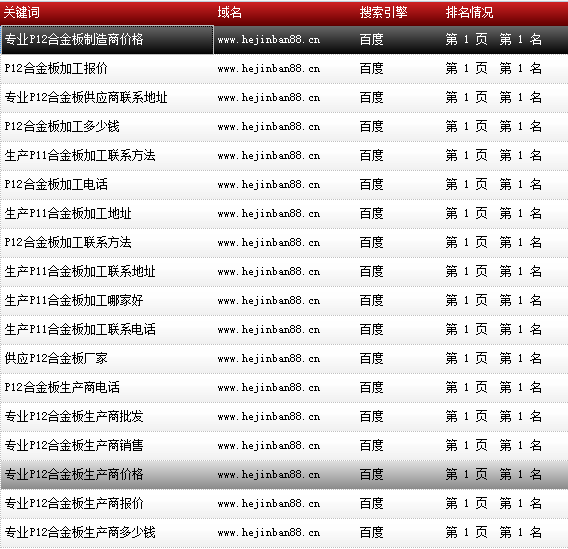568x549 pixels.
Task: Select keyword 生产P11合金板加工地址
Action: point(68,213)
